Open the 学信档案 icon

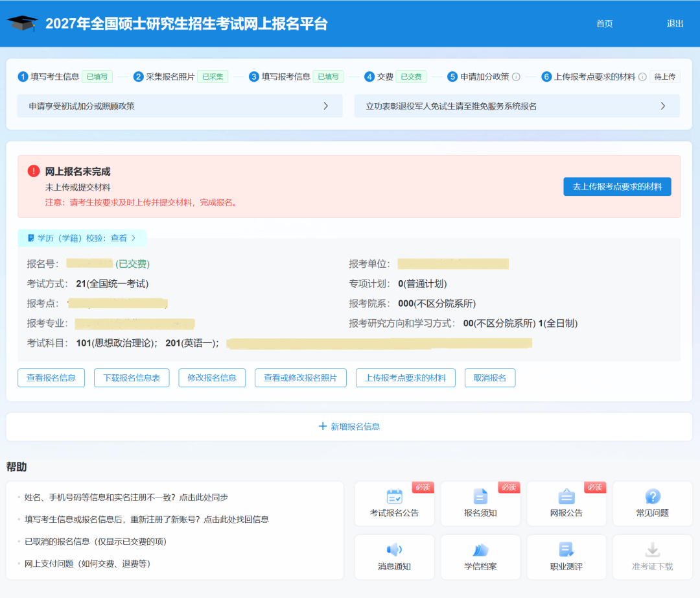coord(480,549)
